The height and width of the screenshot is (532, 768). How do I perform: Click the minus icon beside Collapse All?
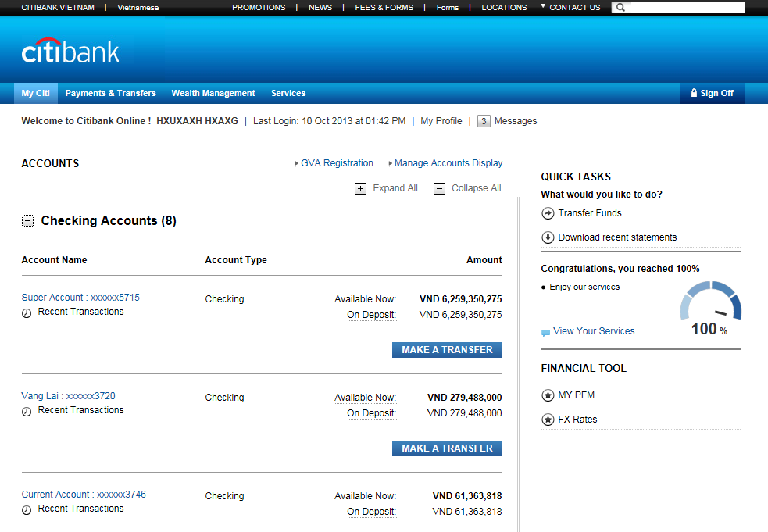click(439, 188)
